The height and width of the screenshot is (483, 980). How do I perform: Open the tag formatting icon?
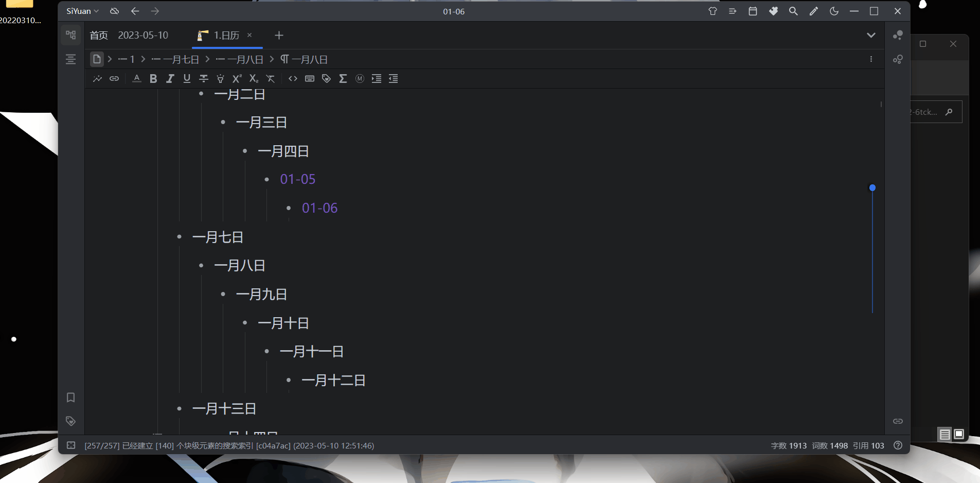326,78
